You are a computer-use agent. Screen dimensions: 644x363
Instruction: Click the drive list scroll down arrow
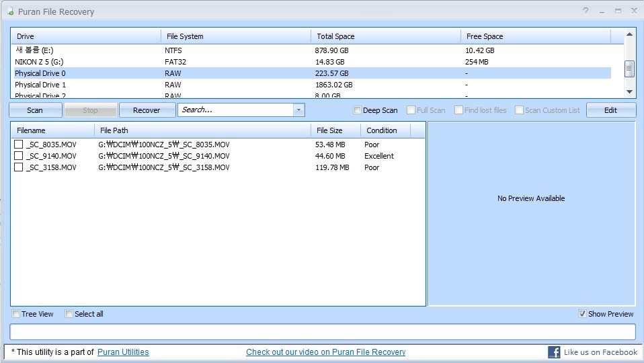(629, 91)
